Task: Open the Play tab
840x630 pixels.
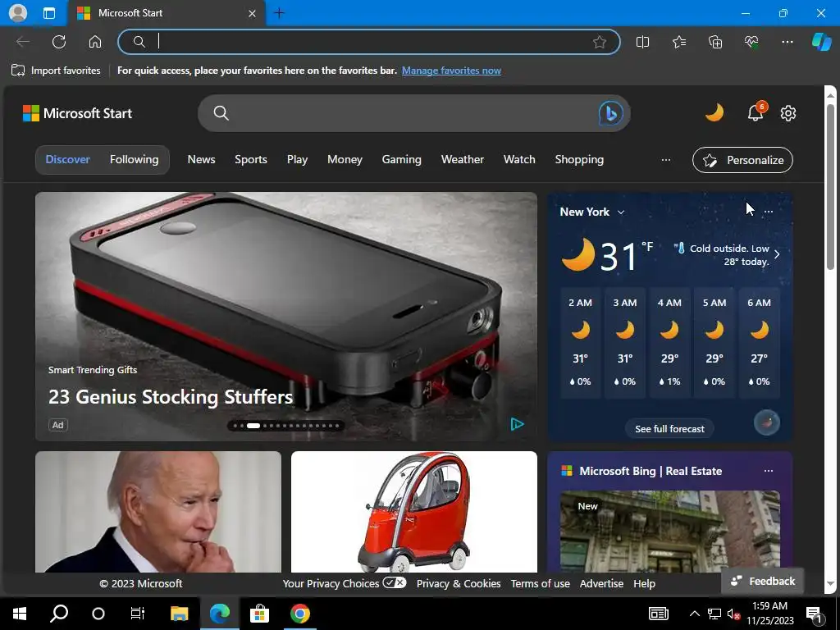Action: [297, 159]
